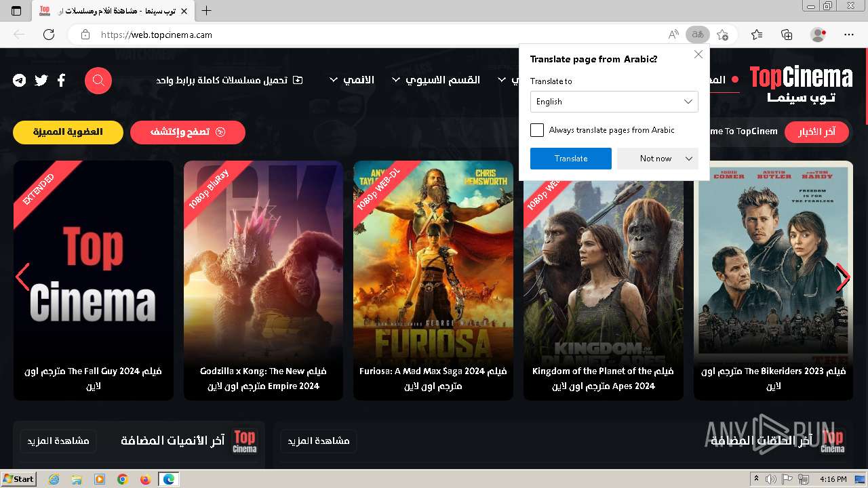Click the translate icon in address bar
868x488 pixels.
point(698,35)
